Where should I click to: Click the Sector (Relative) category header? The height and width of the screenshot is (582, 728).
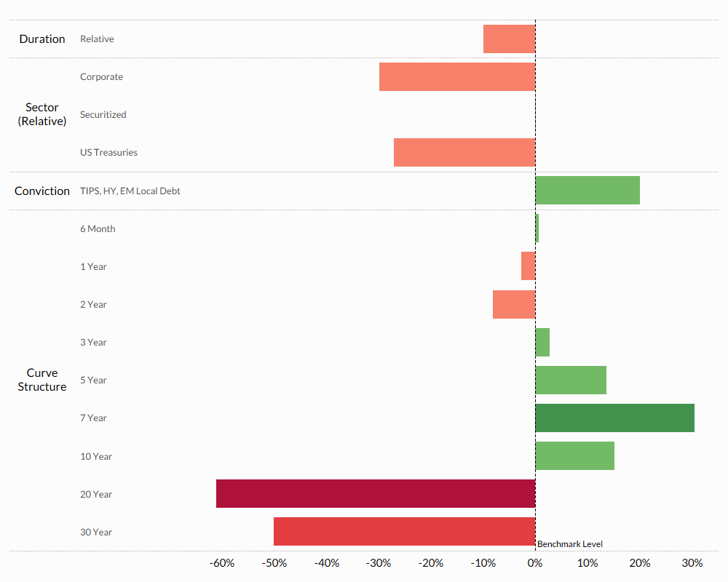click(x=41, y=114)
